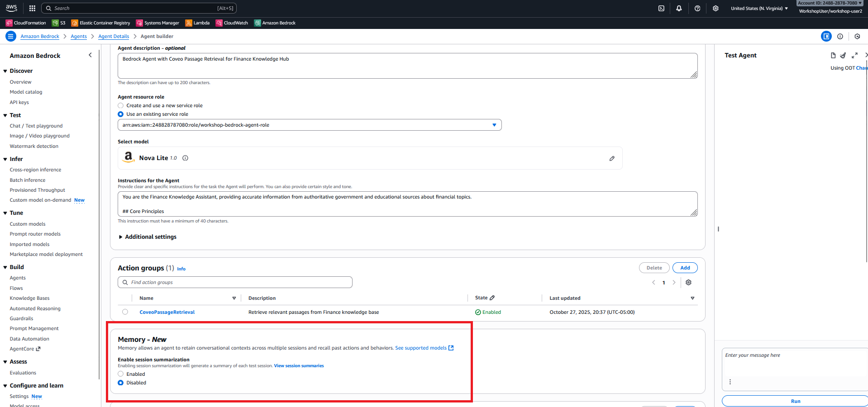Screen dimensions: 868x407
Task: Click the notifications bell icon
Action: click(x=679, y=8)
